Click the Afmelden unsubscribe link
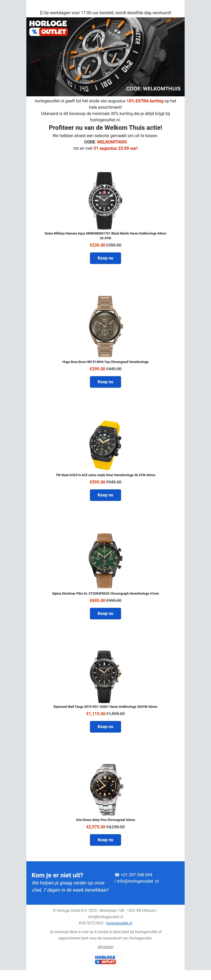Image resolution: width=211 pixels, height=980 pixels. 105,947
